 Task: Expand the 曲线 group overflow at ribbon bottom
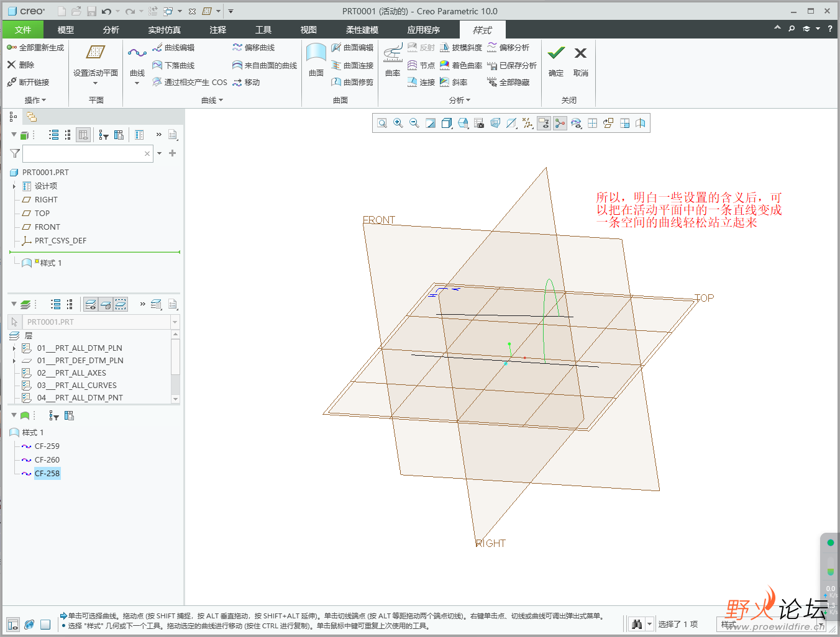click(212, 100)
